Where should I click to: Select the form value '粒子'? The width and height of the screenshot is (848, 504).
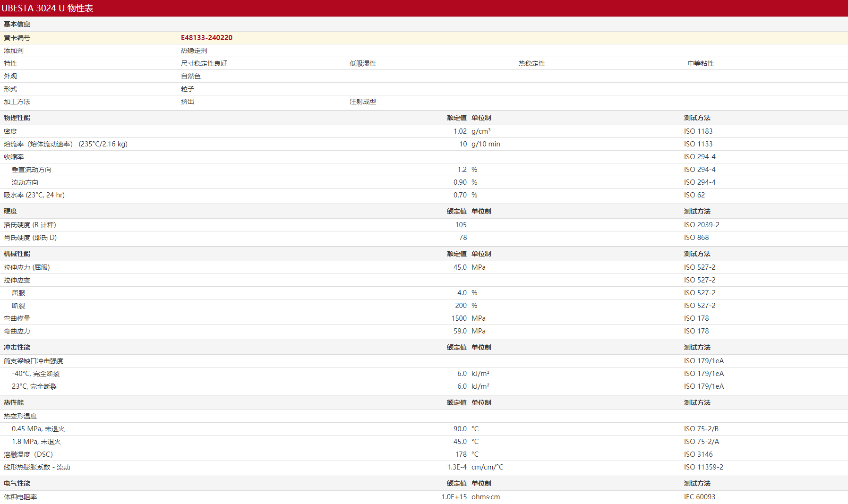point(188,89)
